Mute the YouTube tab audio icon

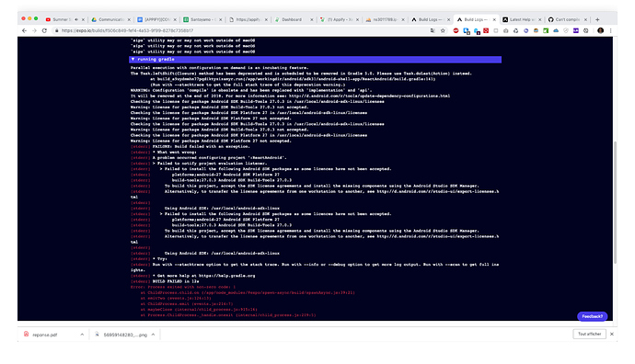pos(76,19)
